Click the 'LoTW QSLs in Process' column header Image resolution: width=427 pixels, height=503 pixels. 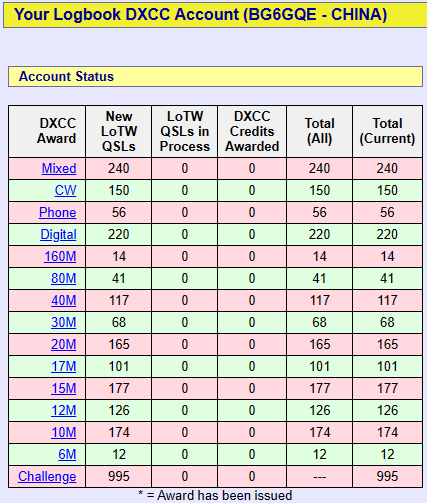[185, 131]
